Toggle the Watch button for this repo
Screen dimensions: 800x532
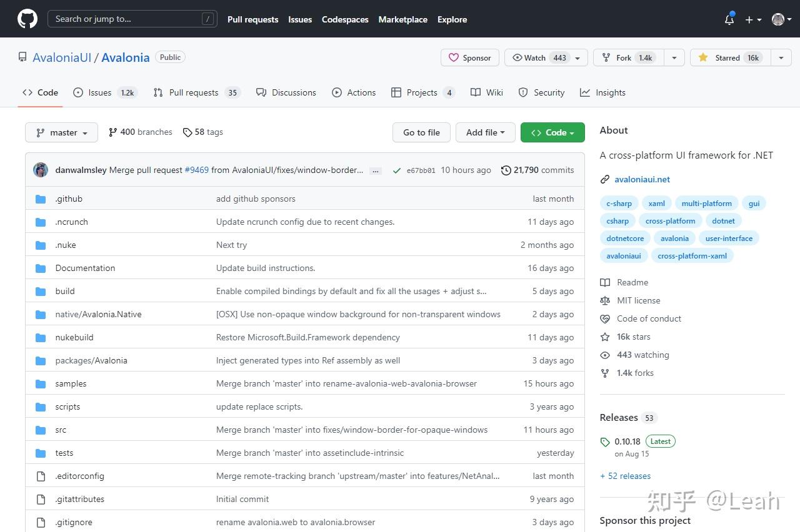(x=539, y=57)
